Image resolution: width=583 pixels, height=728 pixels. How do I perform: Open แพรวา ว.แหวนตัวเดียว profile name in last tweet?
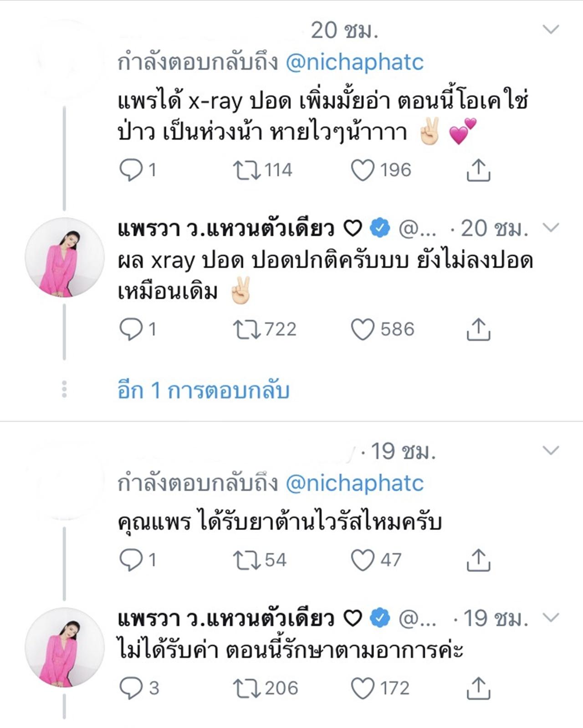226,618
